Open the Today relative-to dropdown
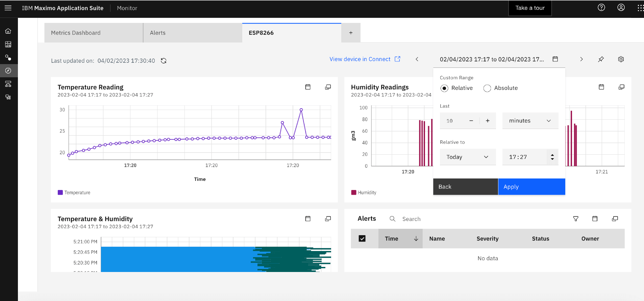 pos(468,157)
